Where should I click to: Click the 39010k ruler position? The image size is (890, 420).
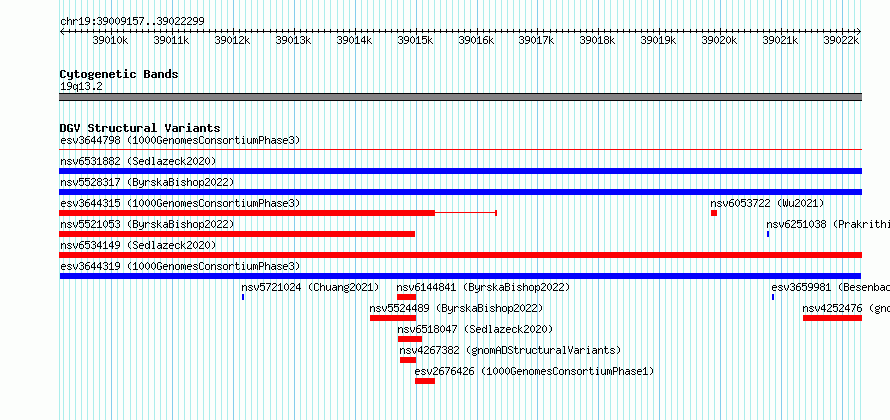coord(111,40)
